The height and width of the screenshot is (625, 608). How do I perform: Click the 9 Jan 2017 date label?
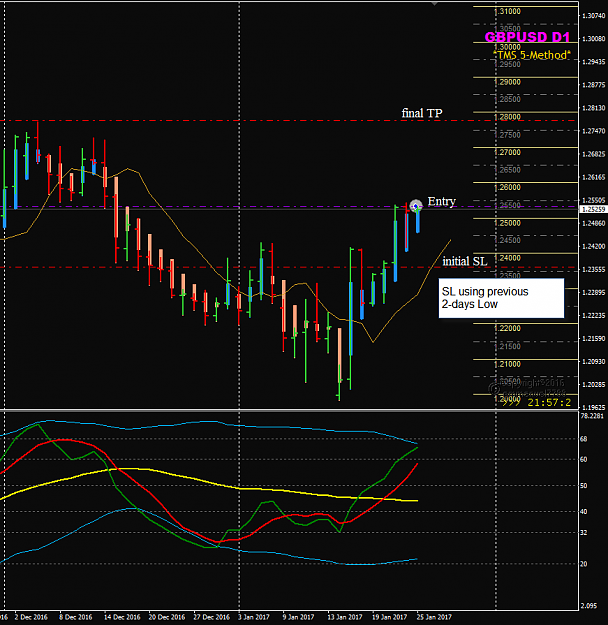[x=298, y=617]
